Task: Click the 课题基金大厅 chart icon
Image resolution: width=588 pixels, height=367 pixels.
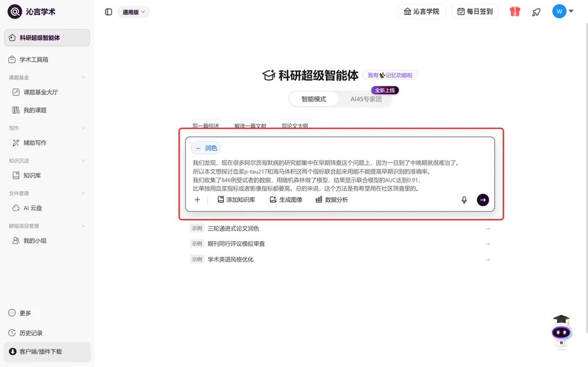Action: tap(16, 92)
